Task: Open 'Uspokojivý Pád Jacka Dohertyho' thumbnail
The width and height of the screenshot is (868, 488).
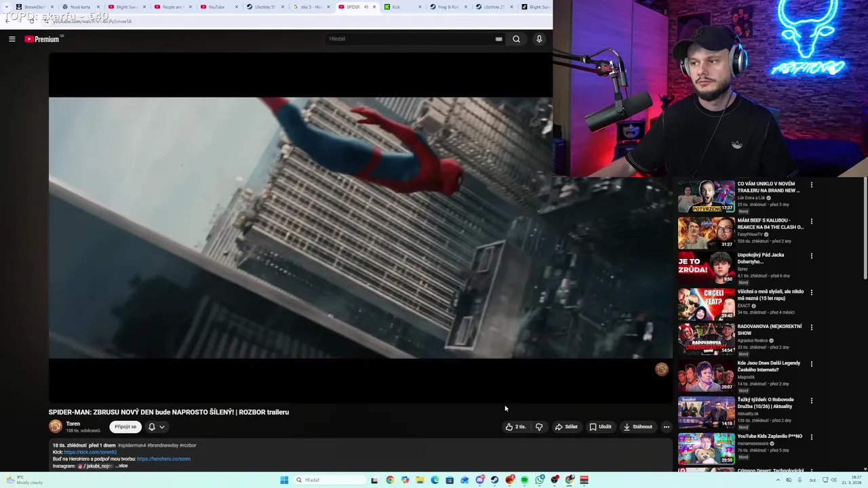Action: (x=706, y=268)
